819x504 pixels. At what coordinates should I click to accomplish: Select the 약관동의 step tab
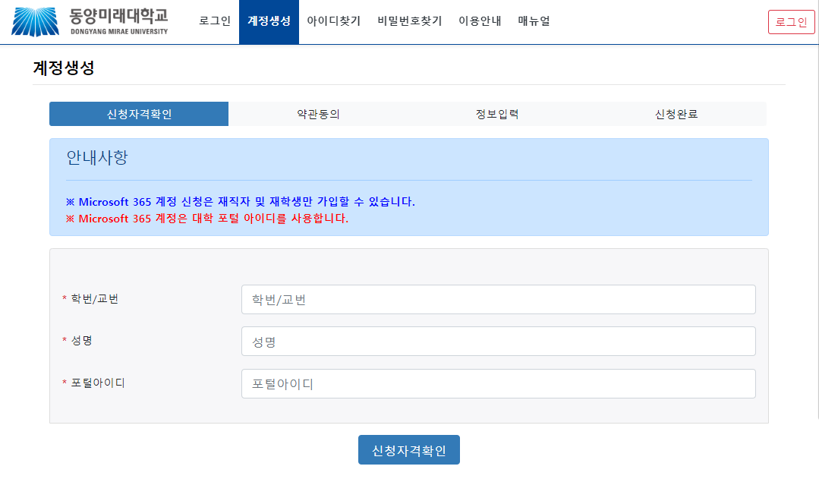click(x=318, y=114)
